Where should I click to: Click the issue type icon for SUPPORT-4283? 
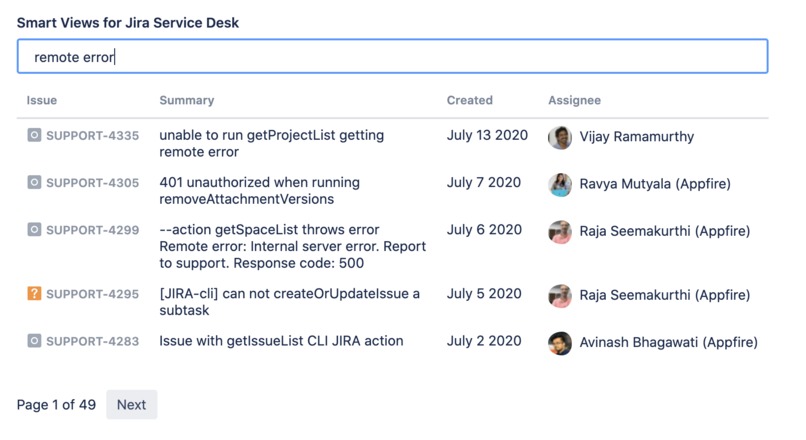34,341
